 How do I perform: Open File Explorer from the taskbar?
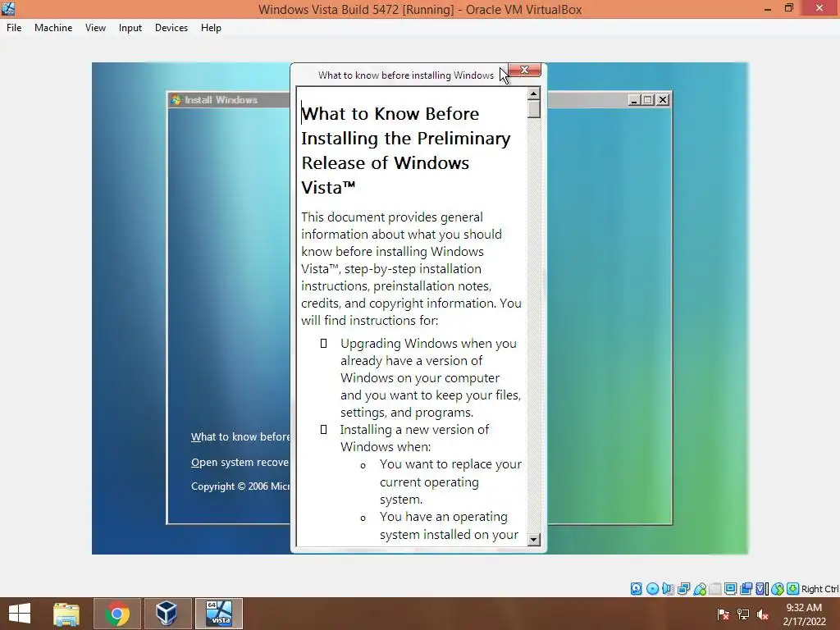pos(66,614)
